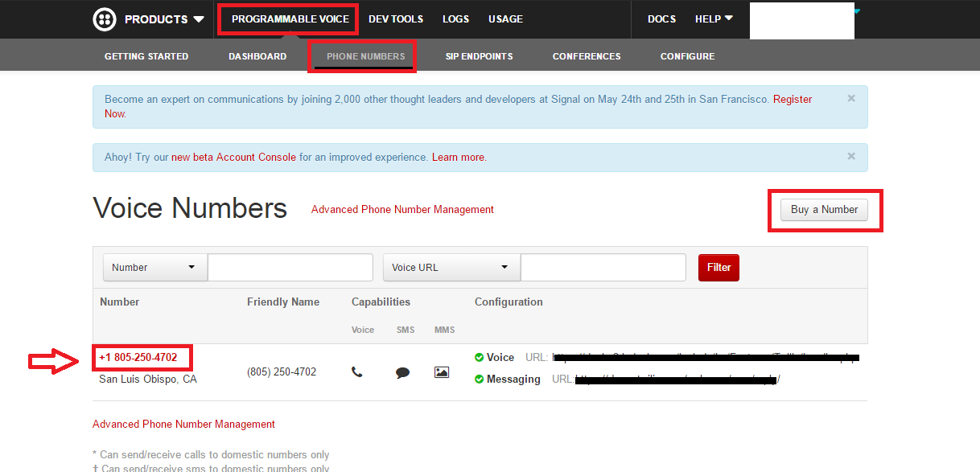Open the Programmable Voice menu
Screen dimensions: 980x472
(290, 19)
